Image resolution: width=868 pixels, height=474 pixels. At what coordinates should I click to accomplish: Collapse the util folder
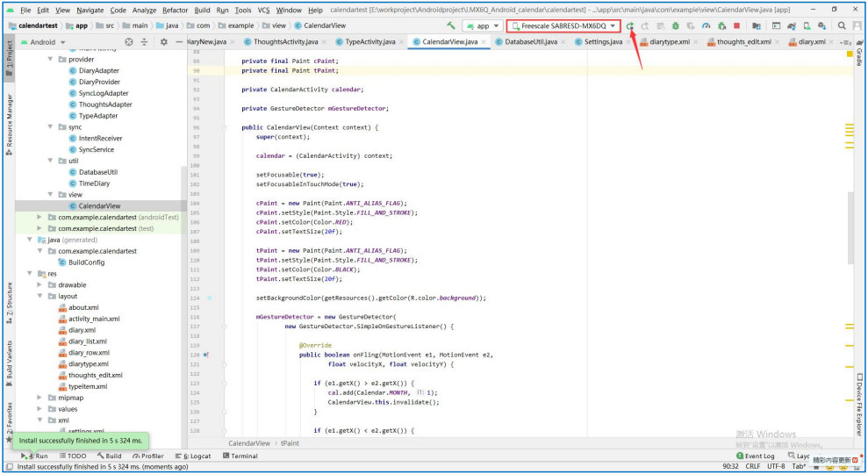tap(50, 161)
